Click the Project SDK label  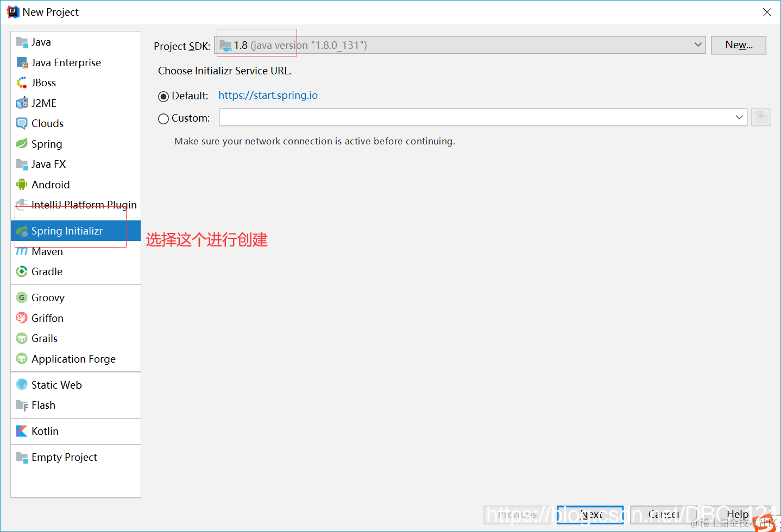point(182,46)
